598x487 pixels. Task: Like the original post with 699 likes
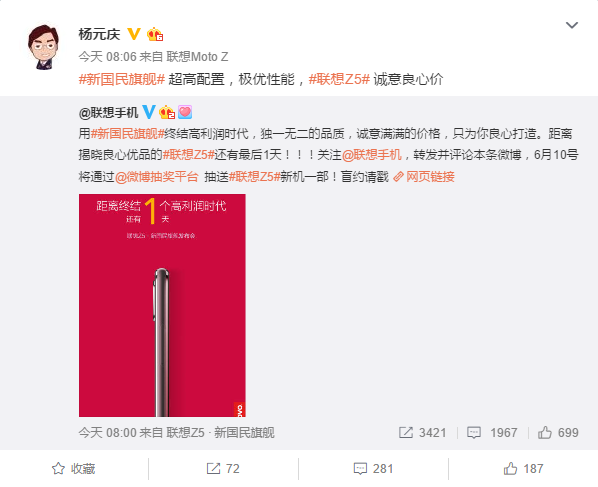point(558,432)
